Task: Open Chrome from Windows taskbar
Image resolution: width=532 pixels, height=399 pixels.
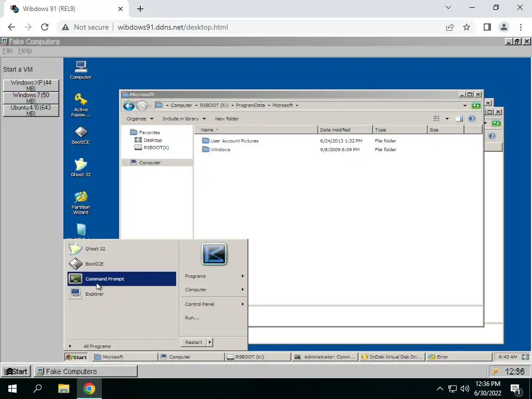Action: (89, 389)
